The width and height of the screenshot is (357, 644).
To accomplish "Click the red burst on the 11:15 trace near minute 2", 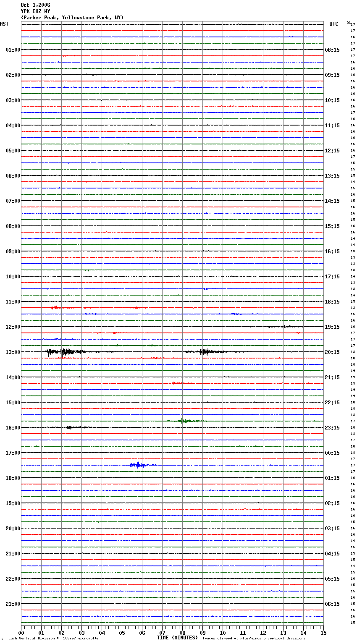I will [55, 308].
